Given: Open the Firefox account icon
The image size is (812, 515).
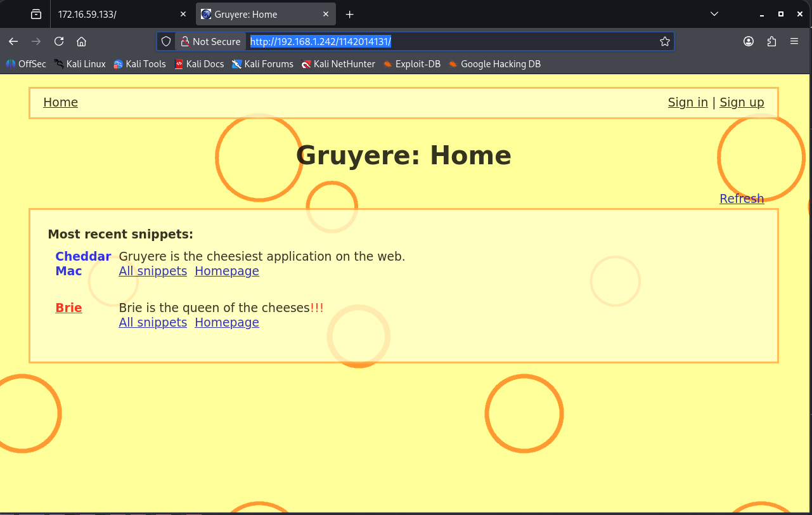Looking at the screenshot, I should 749,41.
